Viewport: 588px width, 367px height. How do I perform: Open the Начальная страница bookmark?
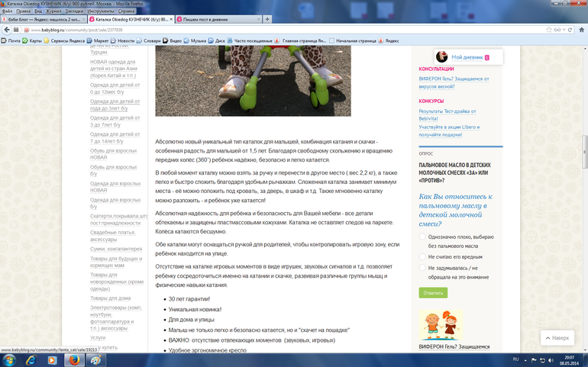point(353,40)
